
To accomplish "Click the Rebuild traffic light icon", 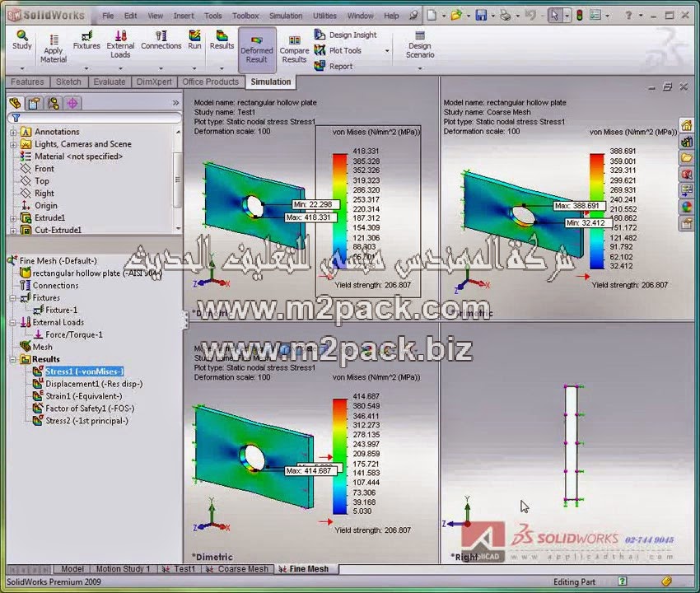I will (x=580, y=16).
